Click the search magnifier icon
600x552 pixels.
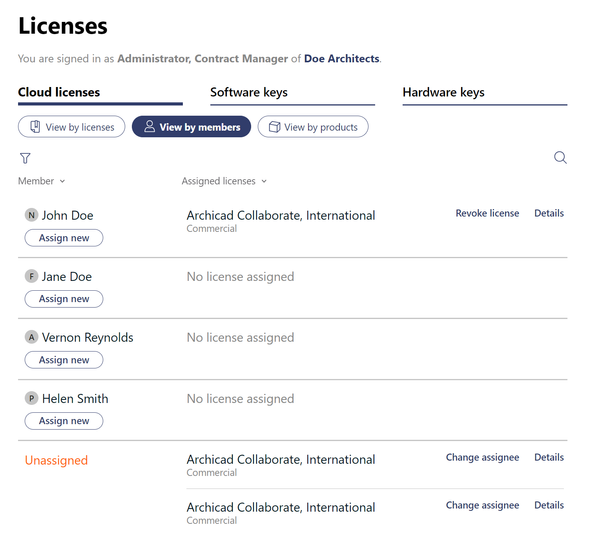[x=560, y=157]
